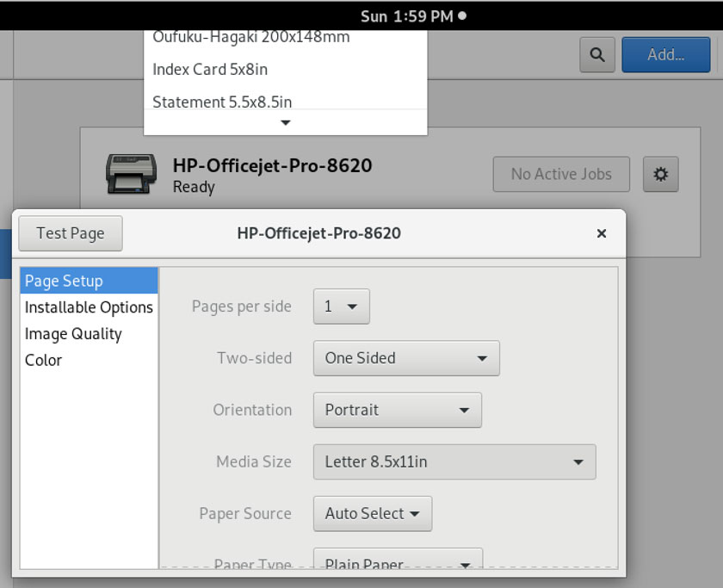The image size is (723, 588).
Task: Click the Pages per side label
Action: coord(242,306)
